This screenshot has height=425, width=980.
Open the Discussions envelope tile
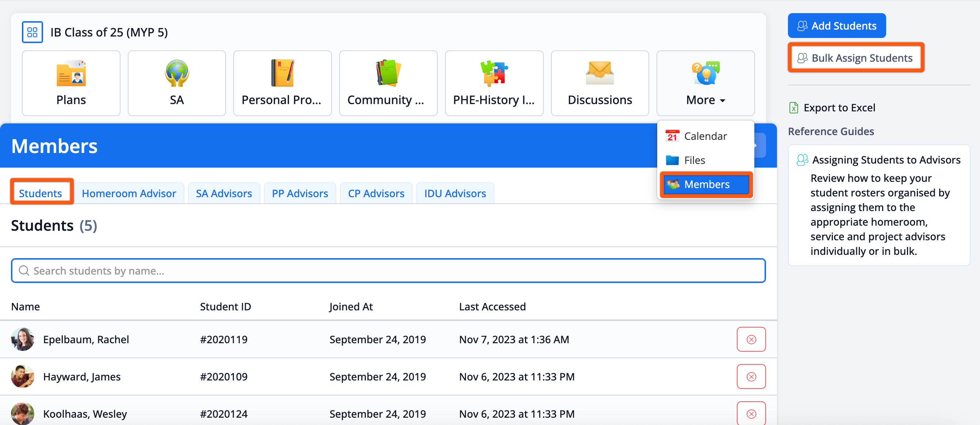click(600, 83)
